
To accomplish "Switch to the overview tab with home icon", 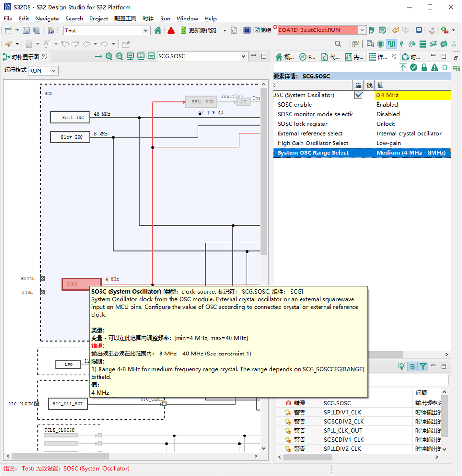I will [x=285, y=57].
